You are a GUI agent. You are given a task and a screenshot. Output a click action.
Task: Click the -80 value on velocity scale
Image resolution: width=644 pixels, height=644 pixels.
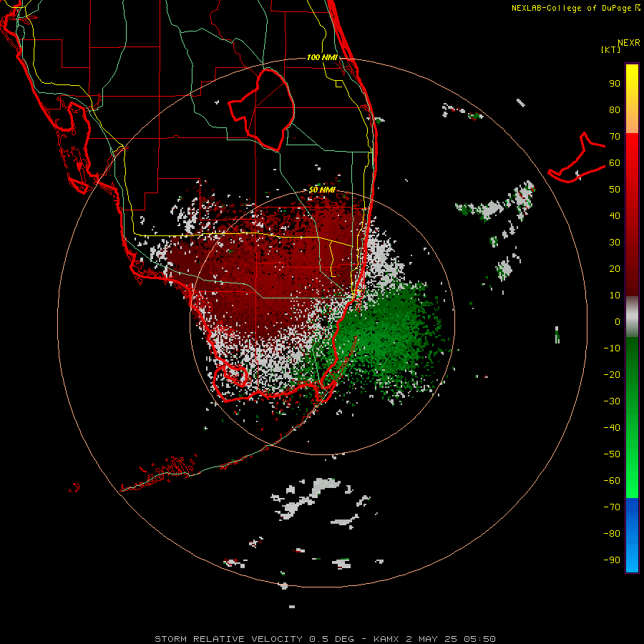[x=612, y=534]
